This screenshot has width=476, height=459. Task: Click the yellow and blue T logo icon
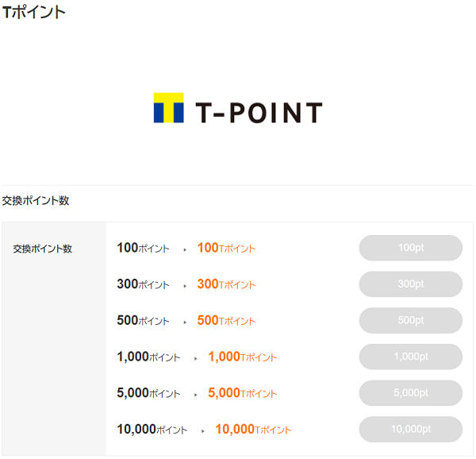pyautogui.click(x=169, y=108)
